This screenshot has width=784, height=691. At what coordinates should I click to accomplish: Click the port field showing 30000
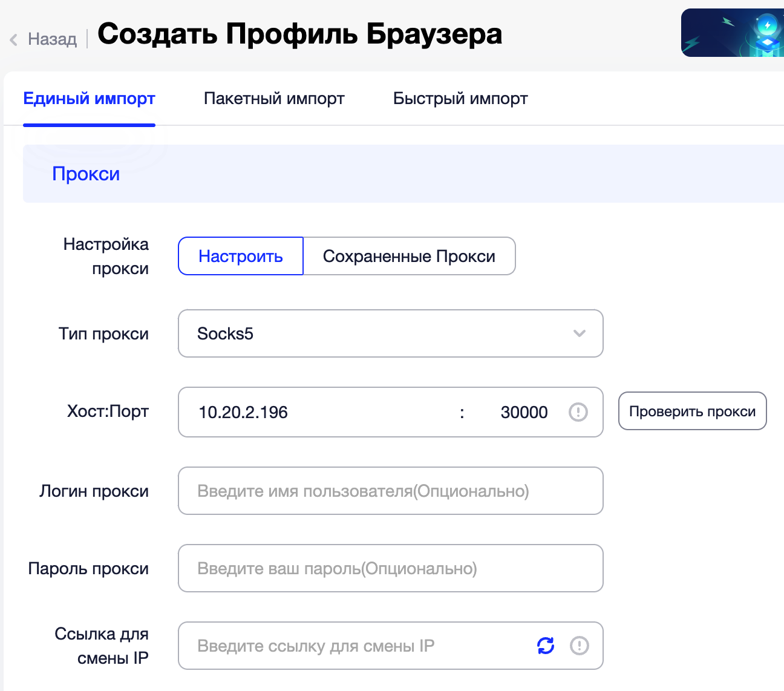(524, 412)
